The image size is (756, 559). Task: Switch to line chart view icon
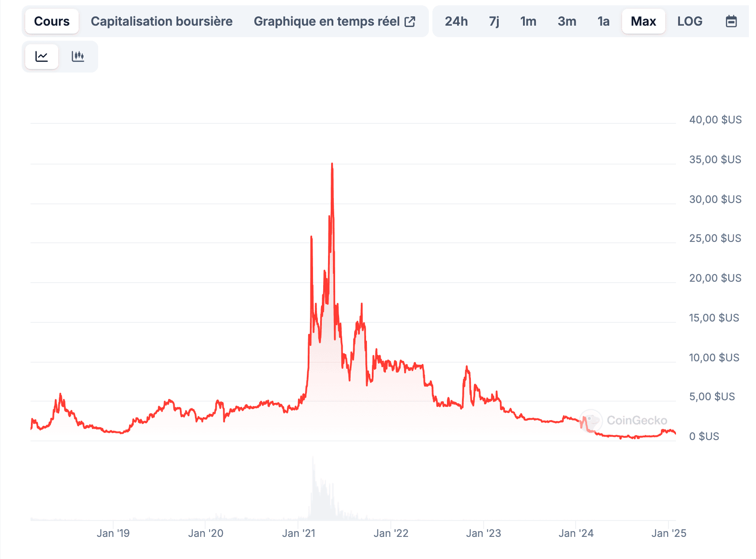click(x=42, y=57)
